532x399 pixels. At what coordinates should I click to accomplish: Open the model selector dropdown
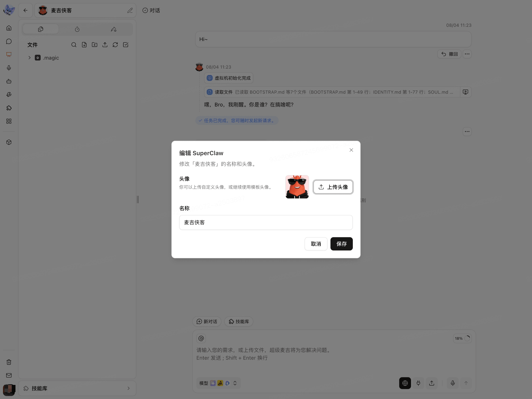click(218, 383)
